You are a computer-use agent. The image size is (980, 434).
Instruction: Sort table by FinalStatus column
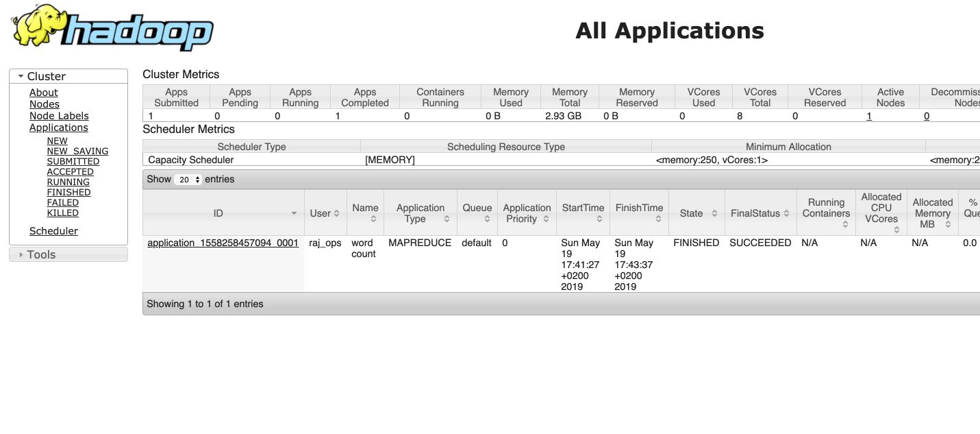point(761,213)
